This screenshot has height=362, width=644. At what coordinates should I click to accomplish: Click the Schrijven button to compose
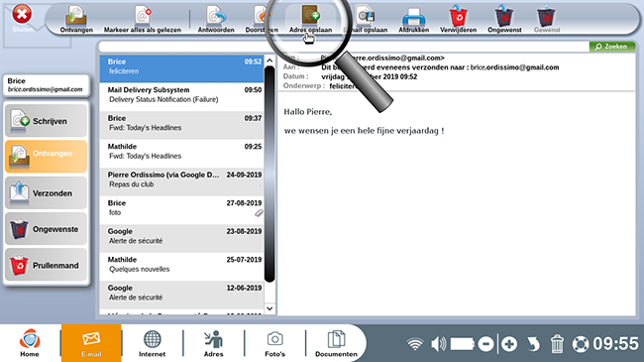(x=46, y=121)
